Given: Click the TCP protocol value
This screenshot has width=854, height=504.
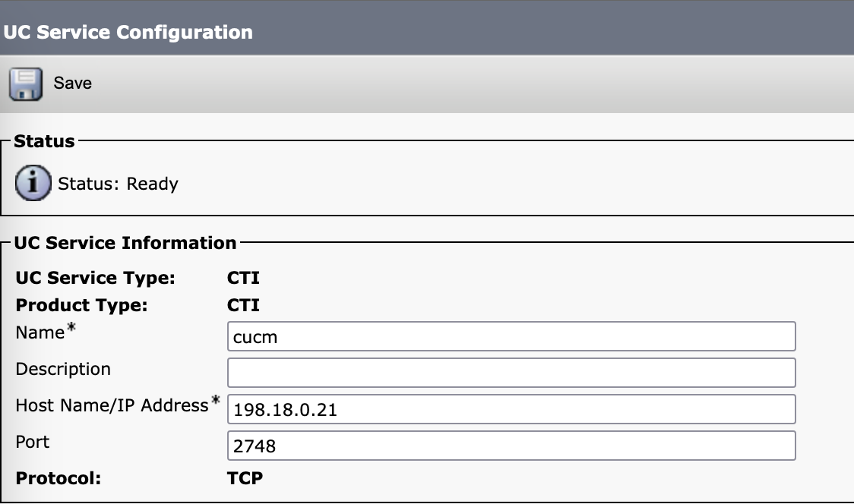Looking at the screenshot, I should (x=245, y=478).
